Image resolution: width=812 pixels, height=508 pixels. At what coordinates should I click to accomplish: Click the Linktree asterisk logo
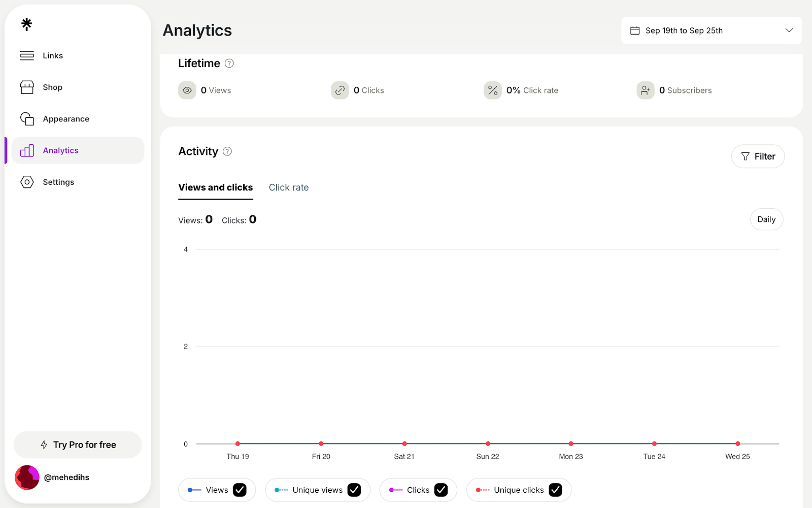pyautogui.click(x=26, y=23)
